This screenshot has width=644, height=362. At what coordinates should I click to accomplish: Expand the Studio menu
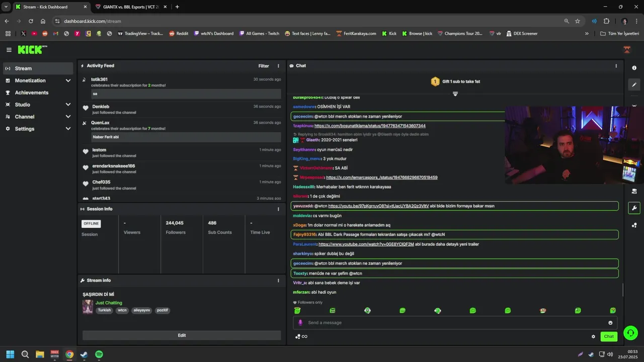click(38, 105)
